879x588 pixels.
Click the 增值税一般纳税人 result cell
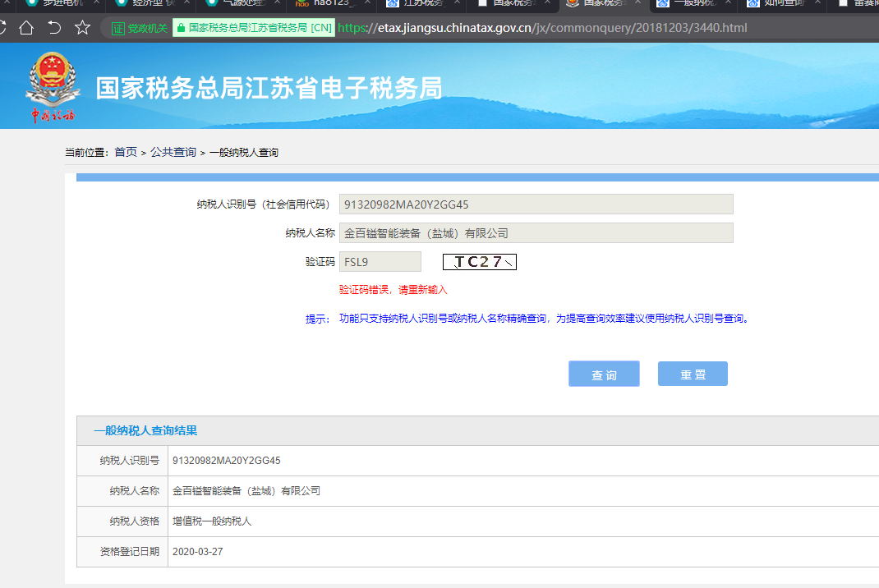point(212,521)
